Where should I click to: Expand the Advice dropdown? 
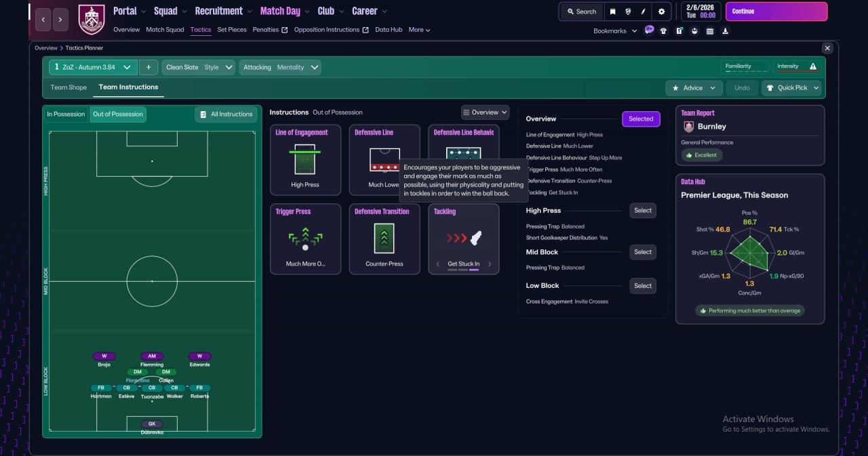click(694, 87)
